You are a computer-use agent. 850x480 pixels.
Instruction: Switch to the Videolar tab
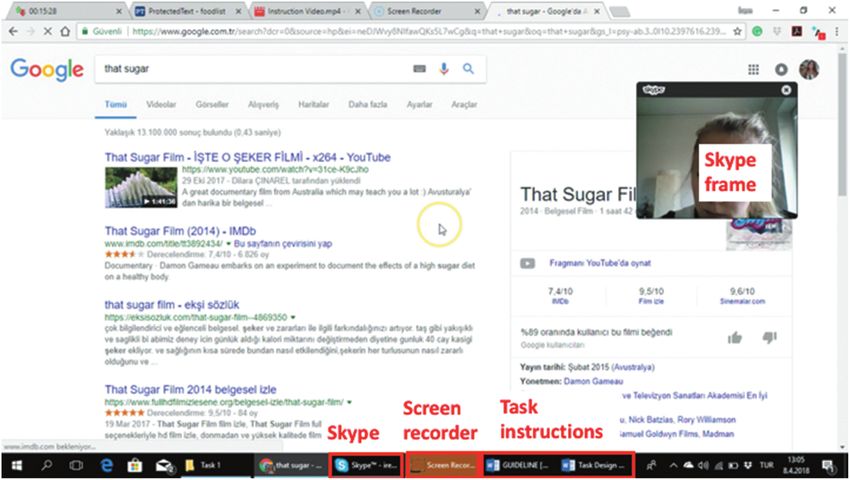[x=161, y=104]
